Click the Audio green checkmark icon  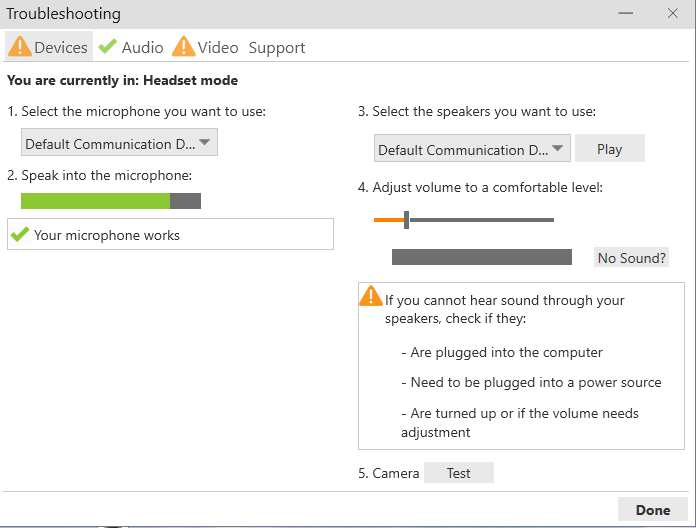tap(107, 47)
